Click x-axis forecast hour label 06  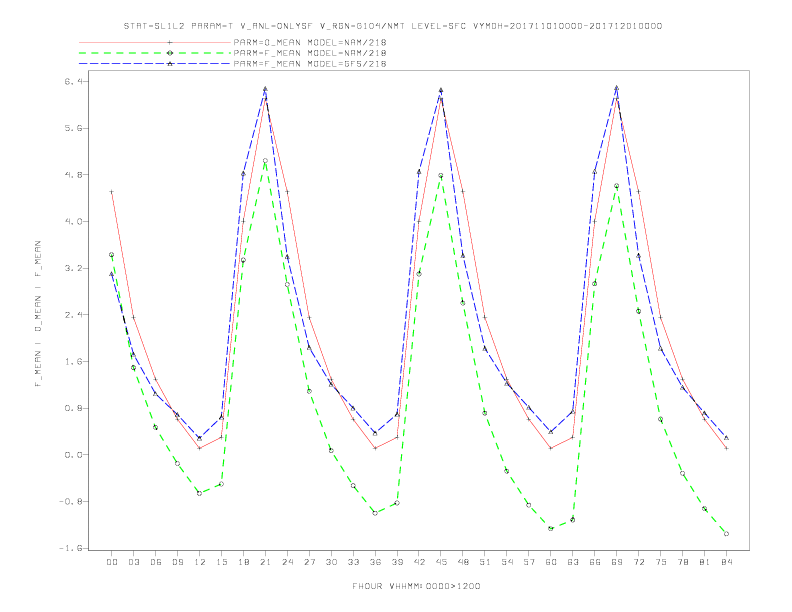pos(156,562)
